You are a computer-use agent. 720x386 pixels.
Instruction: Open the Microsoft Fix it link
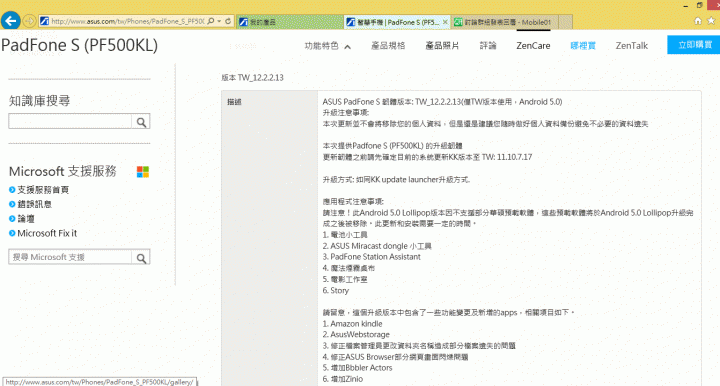click(47, 233)
